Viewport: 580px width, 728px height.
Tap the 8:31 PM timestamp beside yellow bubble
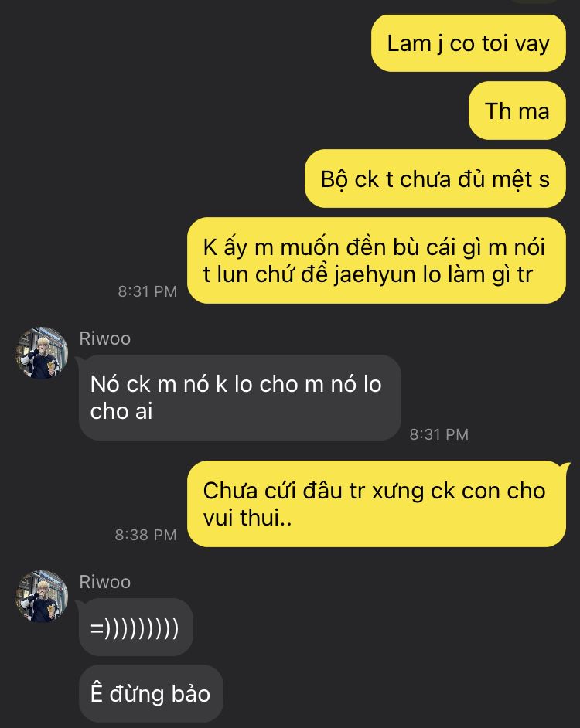tap(148, 291)
